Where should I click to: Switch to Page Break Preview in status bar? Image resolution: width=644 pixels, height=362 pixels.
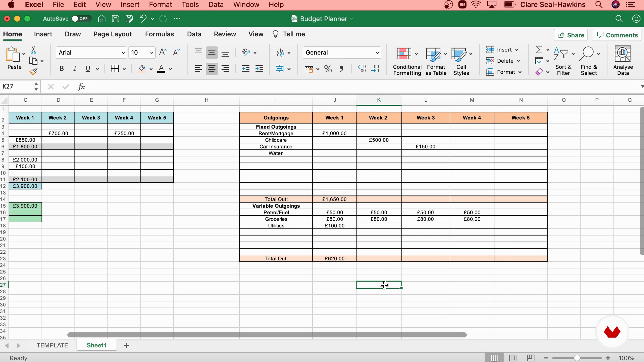click(x=530, y=358)
